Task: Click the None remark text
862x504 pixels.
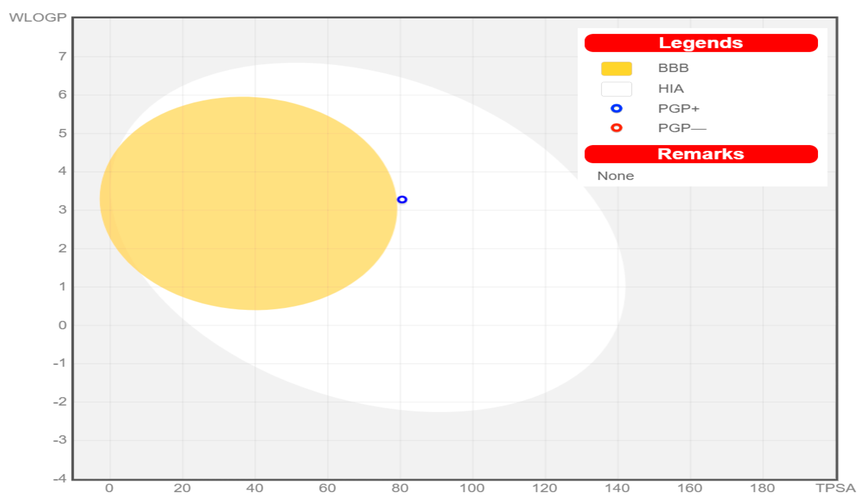Action: point(615,176)
